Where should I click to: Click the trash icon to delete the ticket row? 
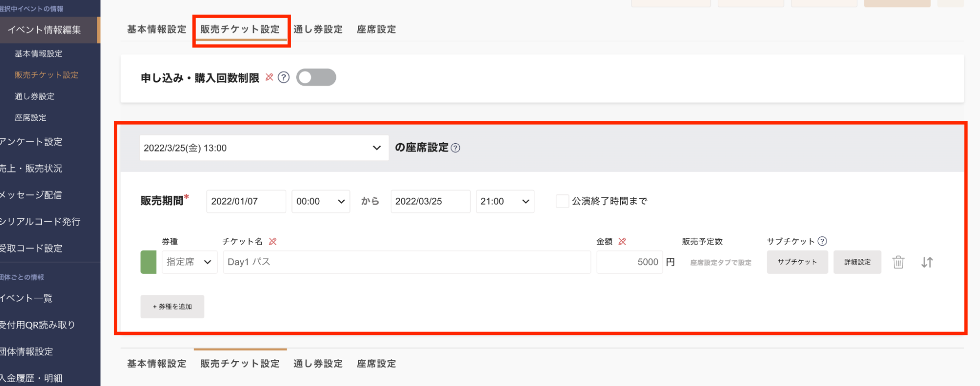coord(898,262)
